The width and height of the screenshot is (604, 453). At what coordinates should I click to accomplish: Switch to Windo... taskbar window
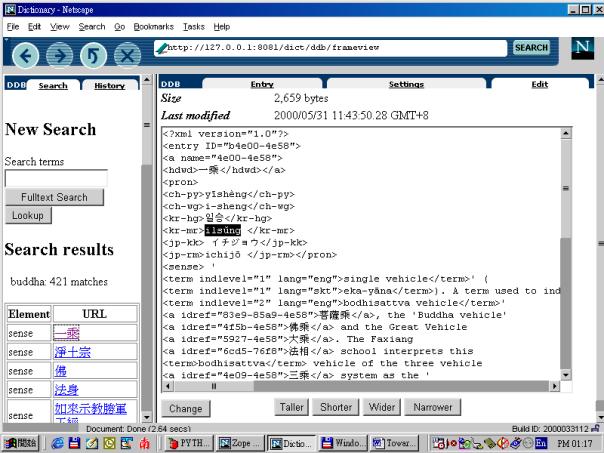tap(342, 443)
